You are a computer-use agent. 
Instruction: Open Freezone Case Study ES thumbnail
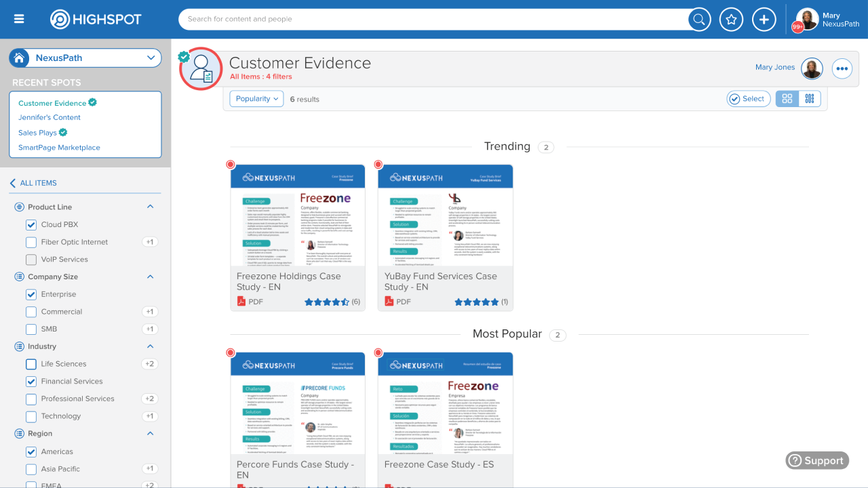coord(446,404)
